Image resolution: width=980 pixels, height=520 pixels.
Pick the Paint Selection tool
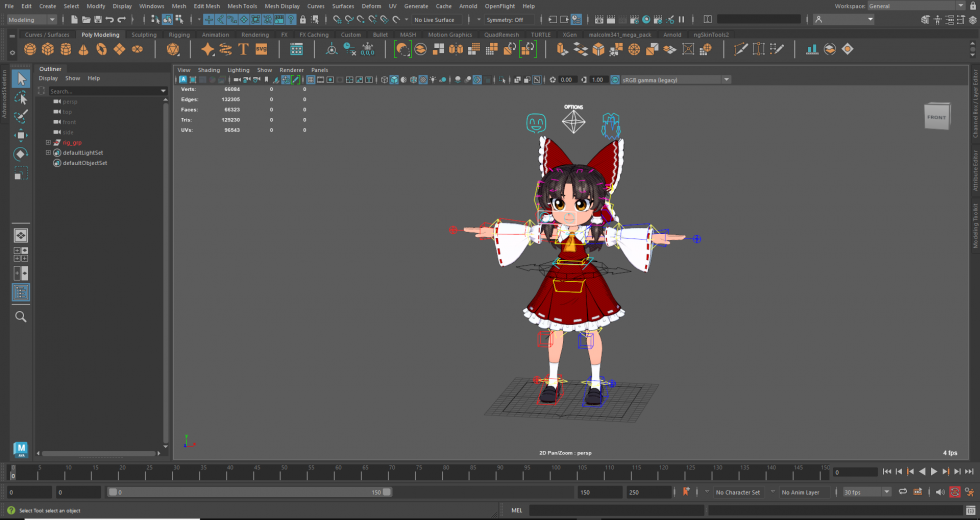[21, 116]
